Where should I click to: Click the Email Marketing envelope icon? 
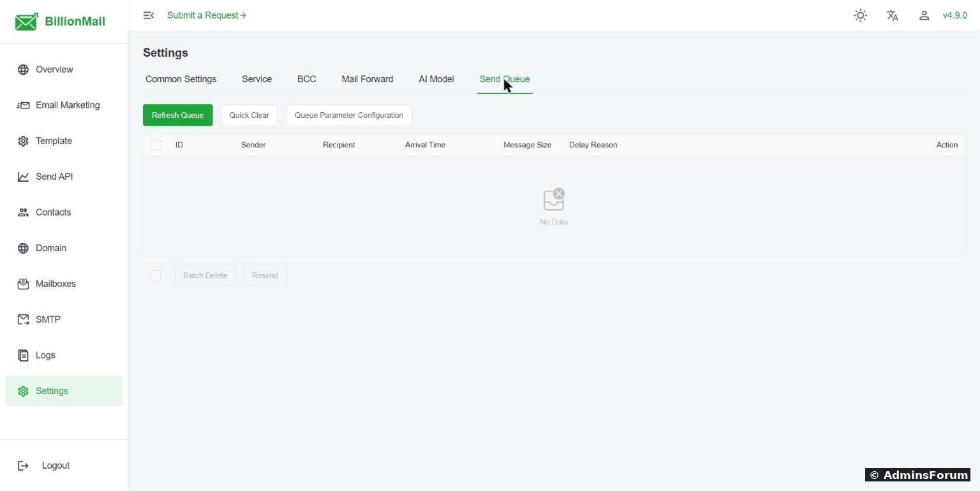pos(23,105)
